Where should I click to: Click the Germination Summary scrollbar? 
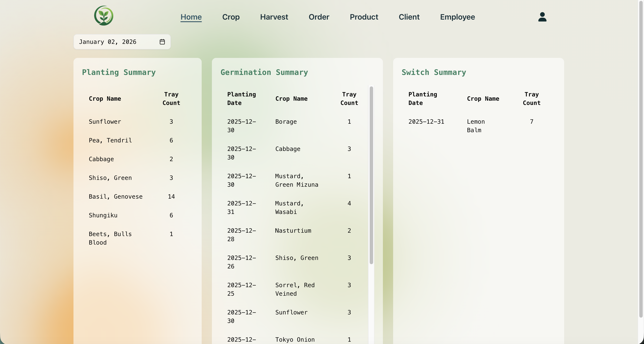371,175
